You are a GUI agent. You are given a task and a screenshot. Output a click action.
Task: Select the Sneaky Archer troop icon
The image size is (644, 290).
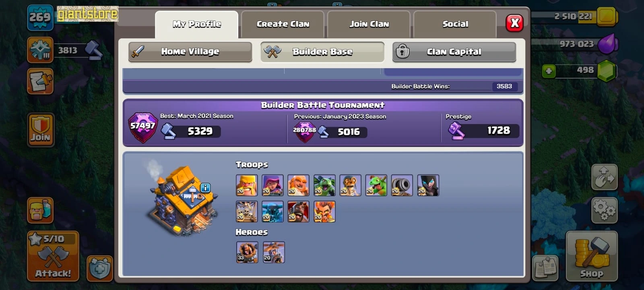272,185
